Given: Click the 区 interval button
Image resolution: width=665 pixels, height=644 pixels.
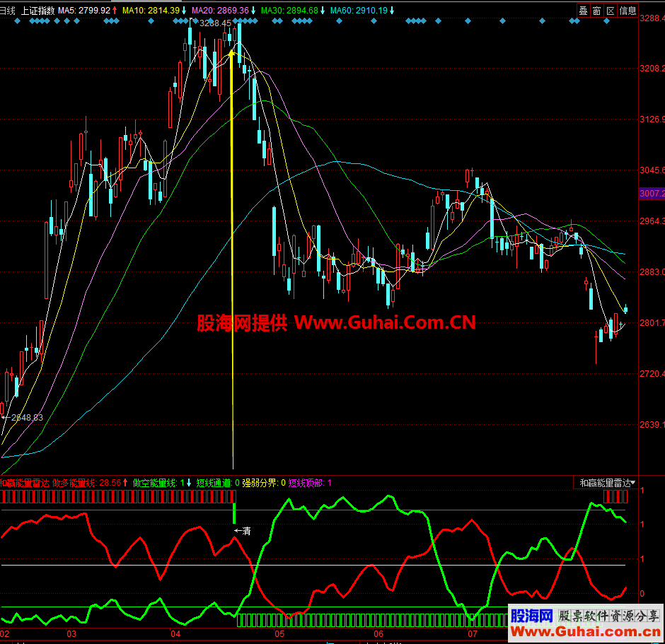Looking at the screenshot, I should (x=611, y=11).
